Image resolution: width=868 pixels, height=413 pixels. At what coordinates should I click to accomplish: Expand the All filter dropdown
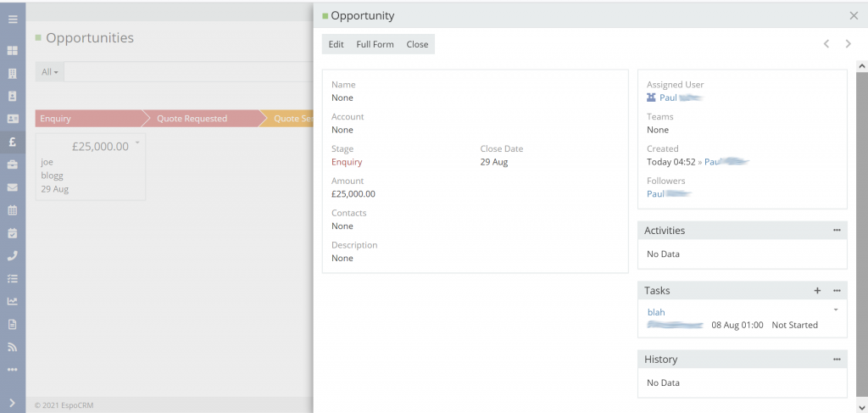[x=50, y=72]
